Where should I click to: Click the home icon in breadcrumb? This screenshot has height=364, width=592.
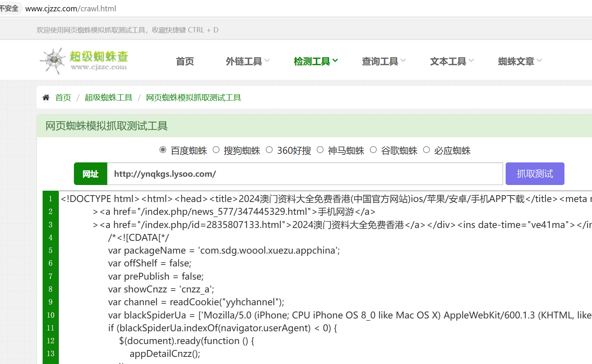click(x=46, y=98)
